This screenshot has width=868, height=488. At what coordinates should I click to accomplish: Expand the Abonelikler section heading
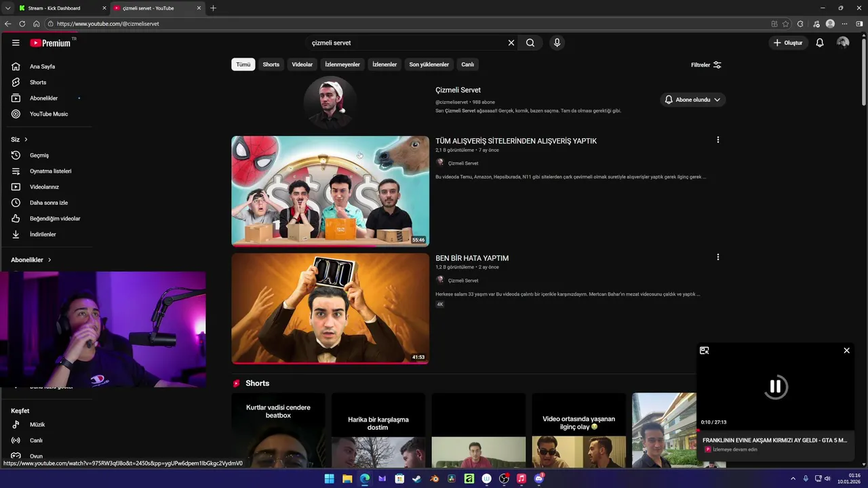coord(31,260)
